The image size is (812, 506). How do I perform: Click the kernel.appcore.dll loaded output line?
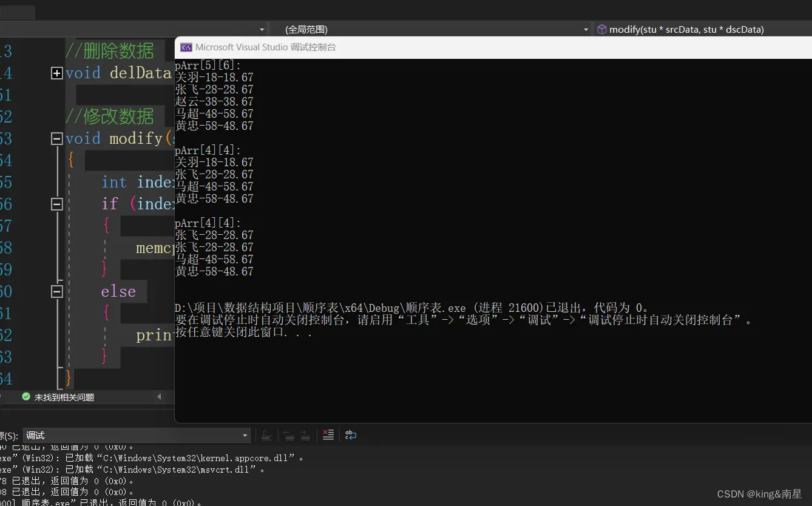152,458
